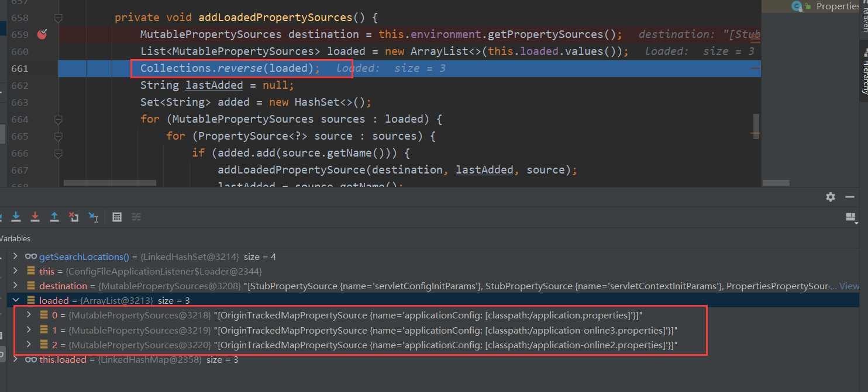Click 'size = 4' value of getSearchLocations()
Screen dimensions: 868x392
tap(260, 257)
